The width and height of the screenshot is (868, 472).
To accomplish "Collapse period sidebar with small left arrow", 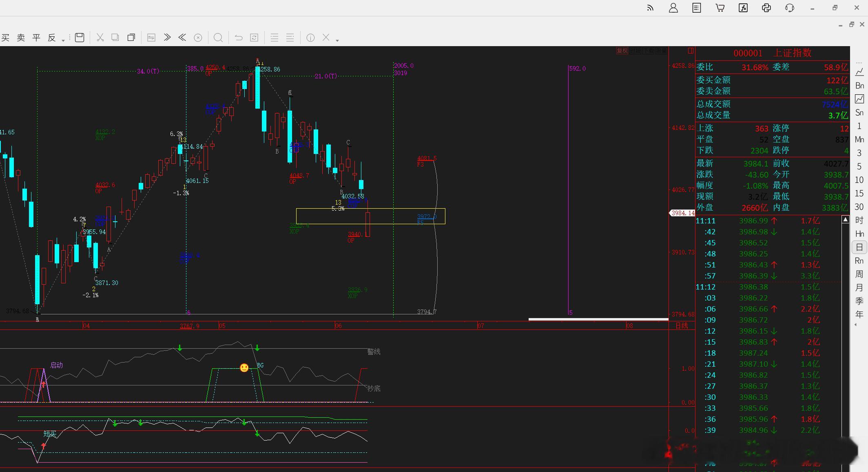I will pyautogui.click(x=855, y=325).
